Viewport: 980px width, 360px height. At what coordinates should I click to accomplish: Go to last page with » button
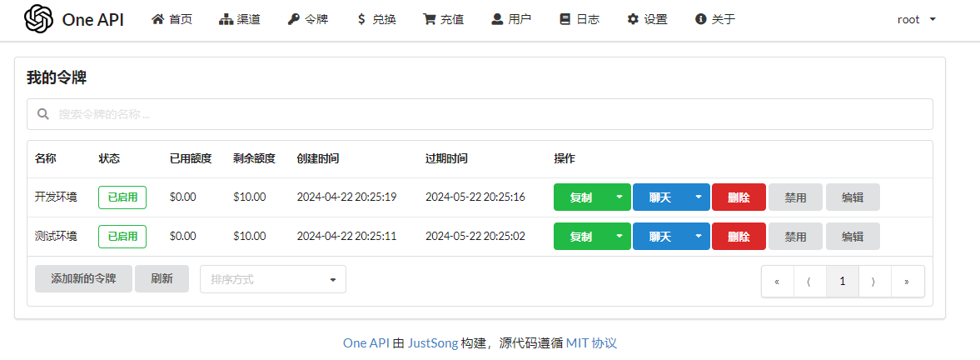tap(907, 282)
